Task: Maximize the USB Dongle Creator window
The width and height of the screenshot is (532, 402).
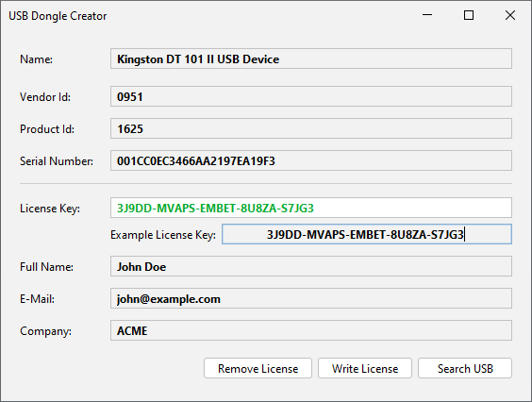Action: (x=469, y=15)
